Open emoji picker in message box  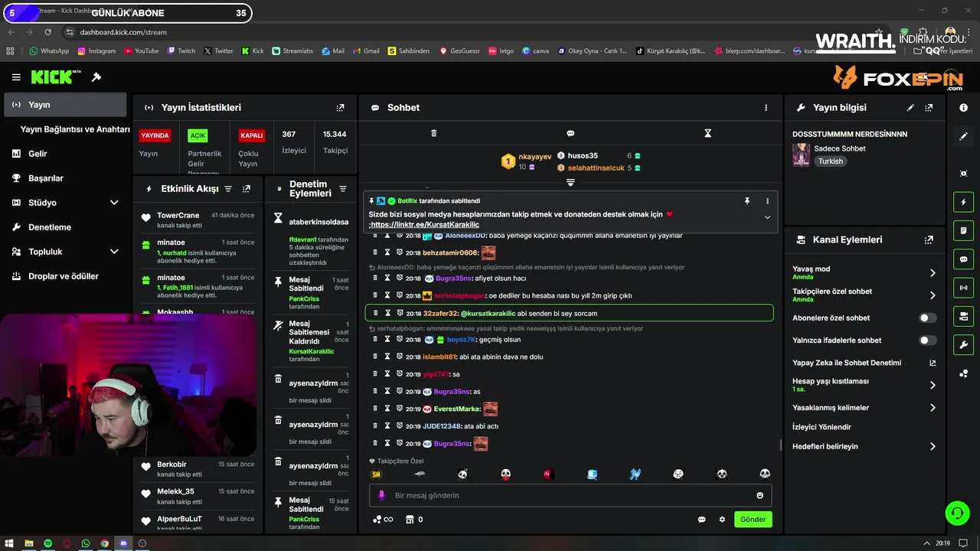pos(759,495)
